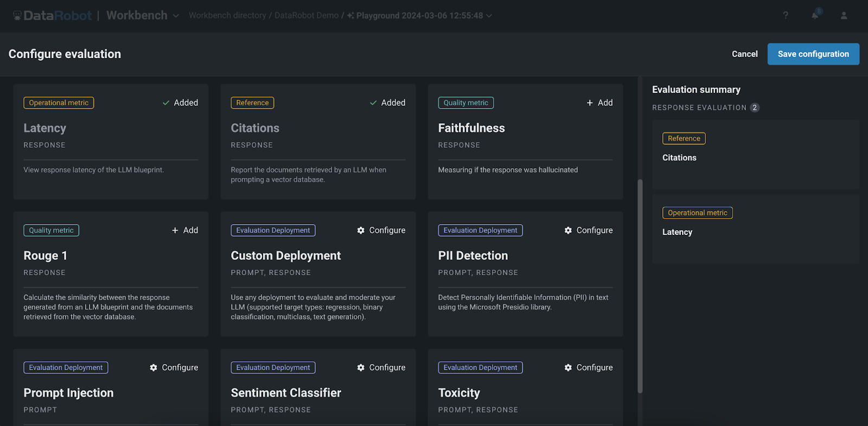Open the notifications bell icon
868x426 pixels.
(x=815, y=16)
